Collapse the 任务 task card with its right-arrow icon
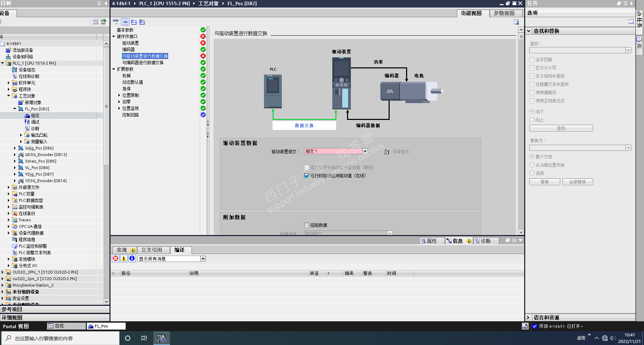 (x=631, y=3)
